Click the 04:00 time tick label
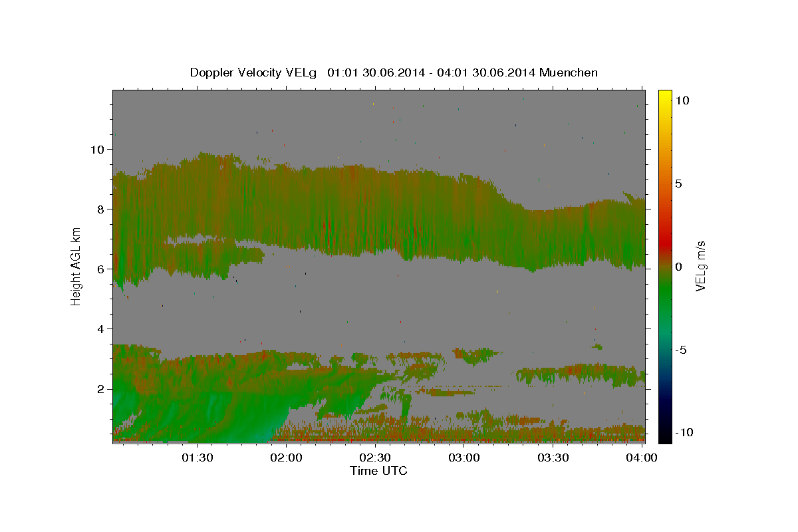Screen dimensions: 798x532 click(x=641, y=458)
